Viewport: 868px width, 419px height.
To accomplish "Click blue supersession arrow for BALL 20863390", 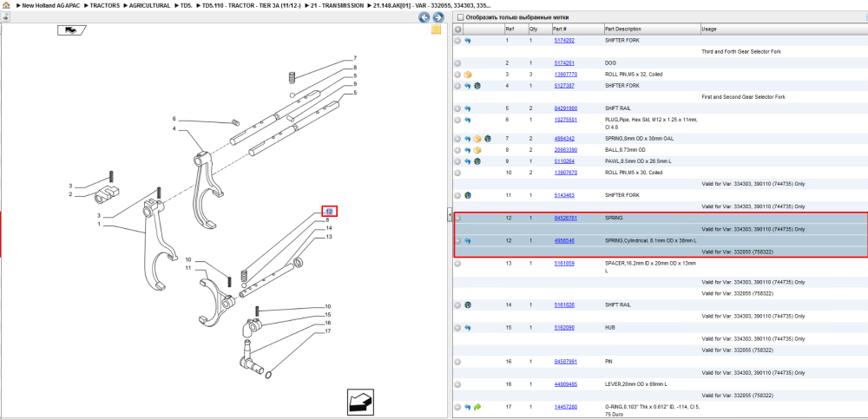I will pyautogui.click(x=468, y=150).
